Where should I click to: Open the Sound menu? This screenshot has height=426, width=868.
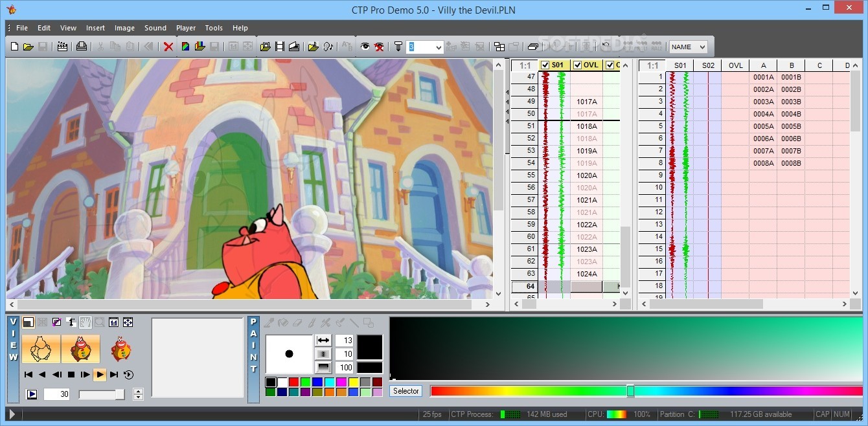pyautogui.click(x=155, y=28)
